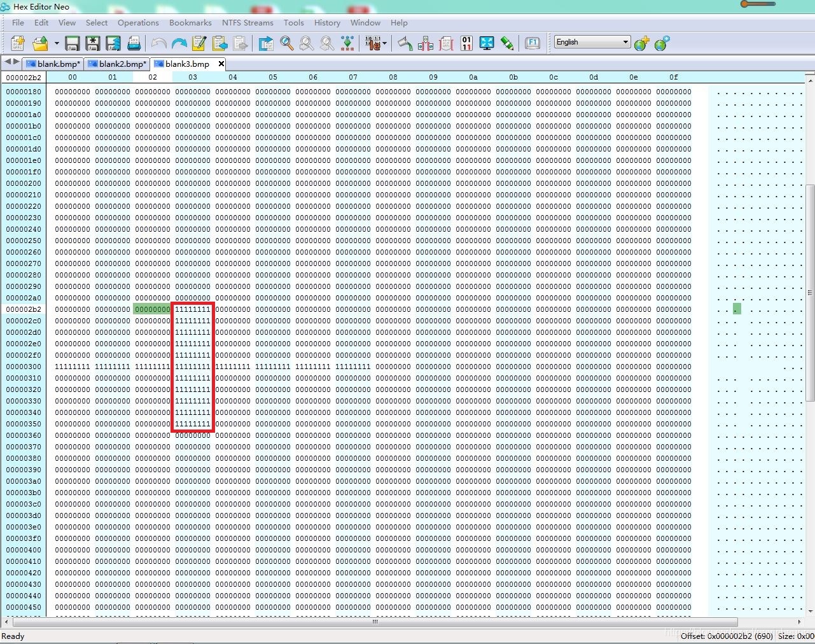
Task: Click the row address 00000300
Action: [24, 367]
